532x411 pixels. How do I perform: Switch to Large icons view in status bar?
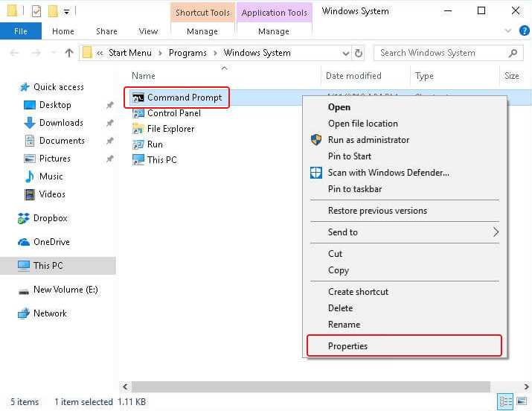[x=522, y=401]
